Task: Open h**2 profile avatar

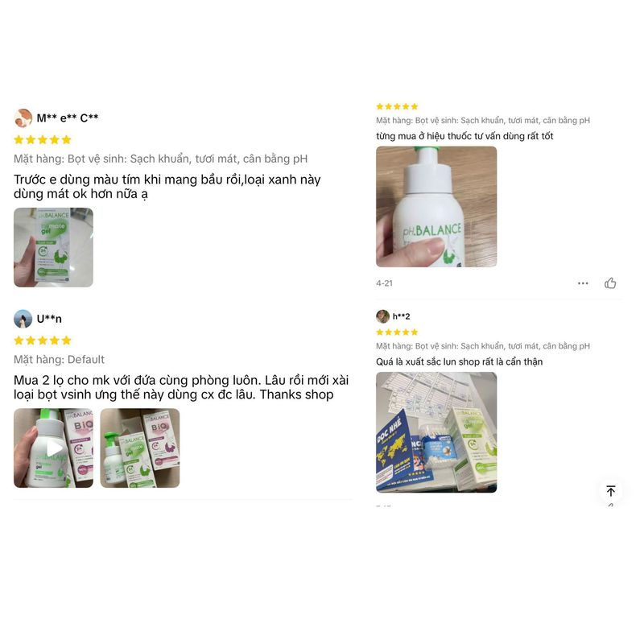Action: (383, 316)
